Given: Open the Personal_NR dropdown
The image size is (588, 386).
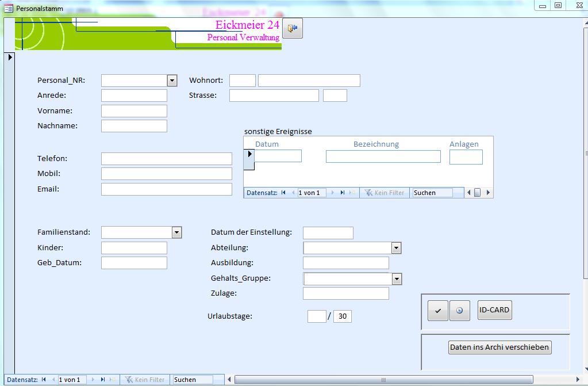Looking at the screenshot, I should point(172,81).
